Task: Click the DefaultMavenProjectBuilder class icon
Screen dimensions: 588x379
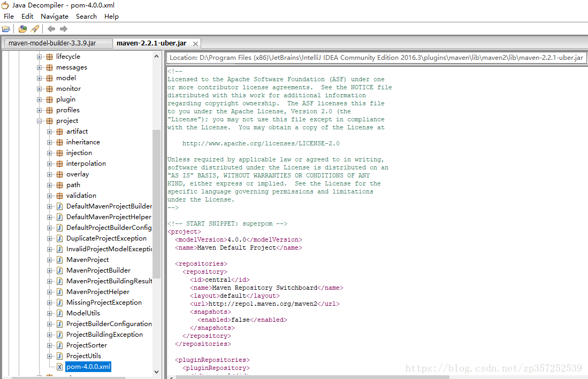Action: [59, 206]
